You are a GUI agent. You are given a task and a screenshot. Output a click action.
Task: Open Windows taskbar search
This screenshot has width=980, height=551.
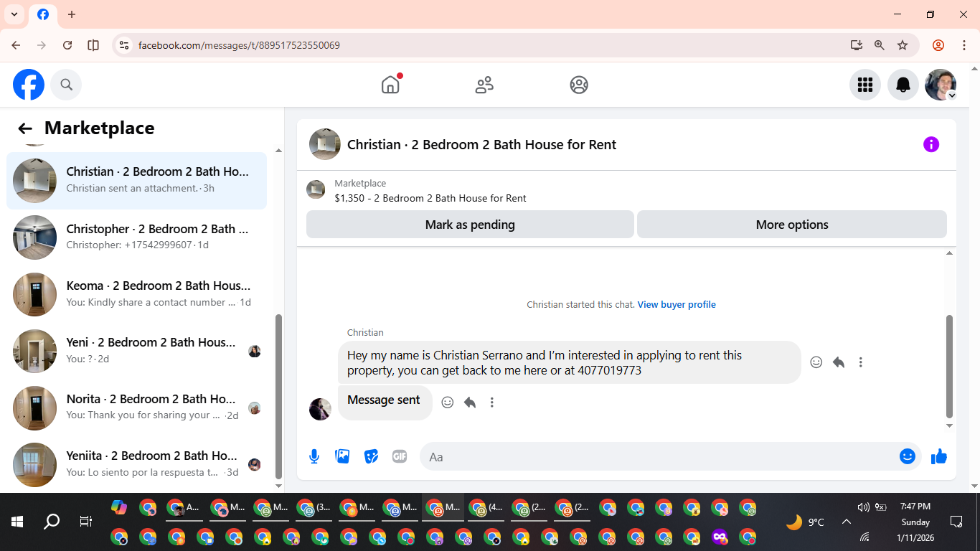52,522
